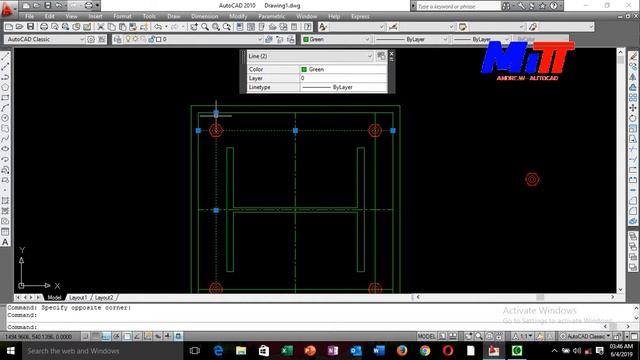The width and height of the screenshot is (640, 360).
Task: Switch to the Layout1 tab
Action: [x=78, y=298]
